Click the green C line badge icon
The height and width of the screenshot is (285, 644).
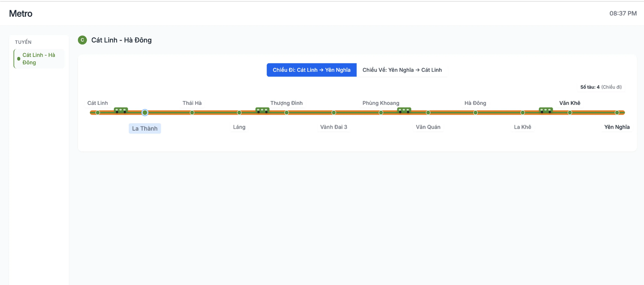point(82,40)
